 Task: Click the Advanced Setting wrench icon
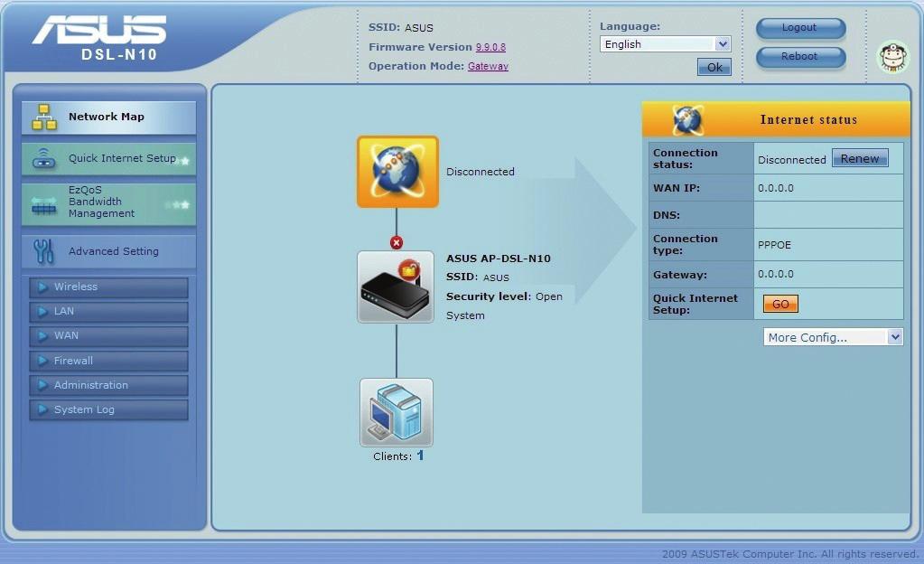coord(43,251)
